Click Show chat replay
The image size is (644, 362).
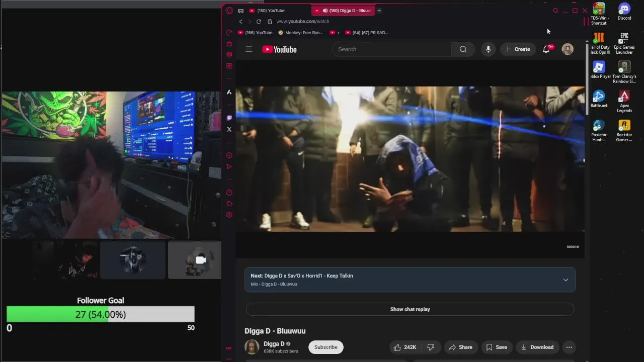(x=410, y=309)
